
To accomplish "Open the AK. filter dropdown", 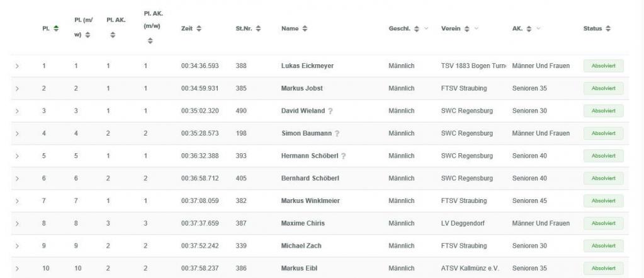I will 539,29.
